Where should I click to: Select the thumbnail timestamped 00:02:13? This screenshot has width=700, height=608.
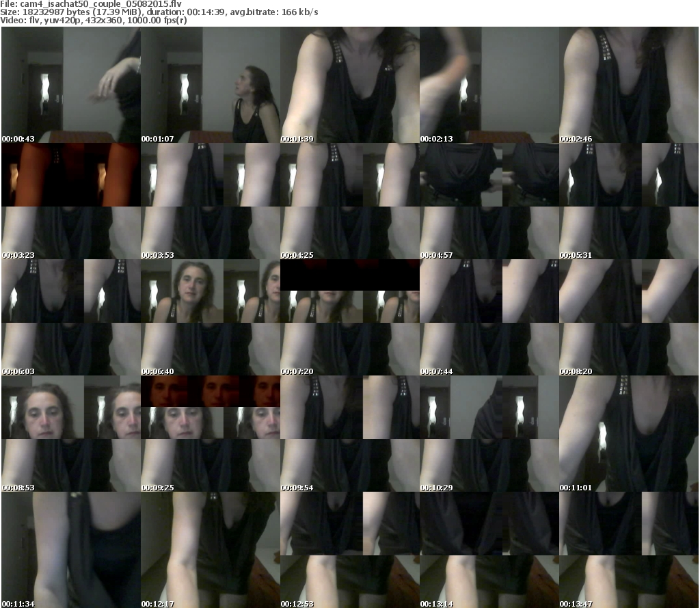pos(489,85)
